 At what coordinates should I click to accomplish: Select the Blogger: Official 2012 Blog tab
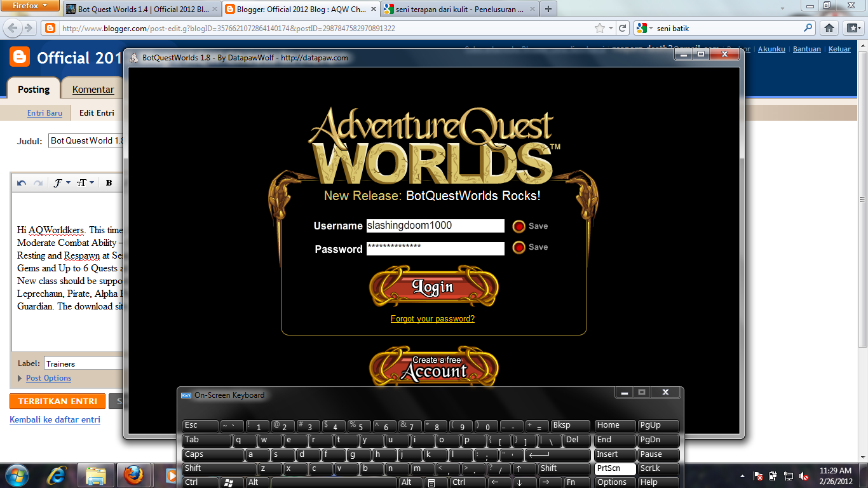point(300,10)
